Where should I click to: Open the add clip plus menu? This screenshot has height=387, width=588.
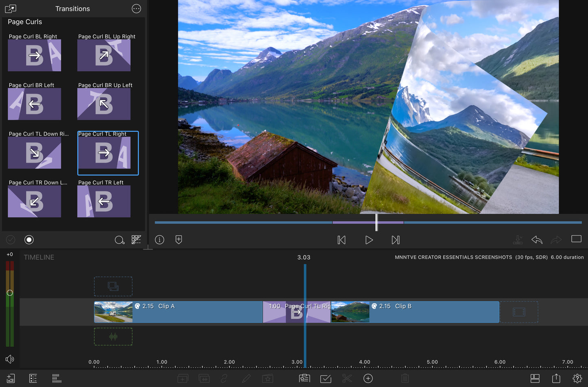tap(368, 378)
